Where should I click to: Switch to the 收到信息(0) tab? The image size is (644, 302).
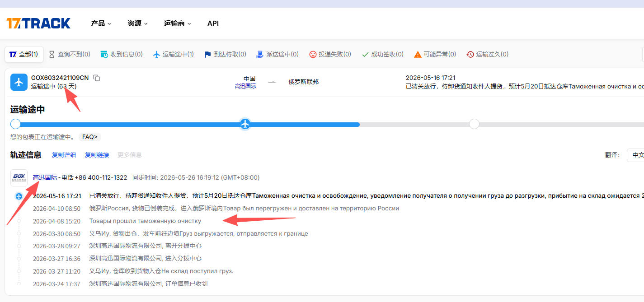pos(121,54)
